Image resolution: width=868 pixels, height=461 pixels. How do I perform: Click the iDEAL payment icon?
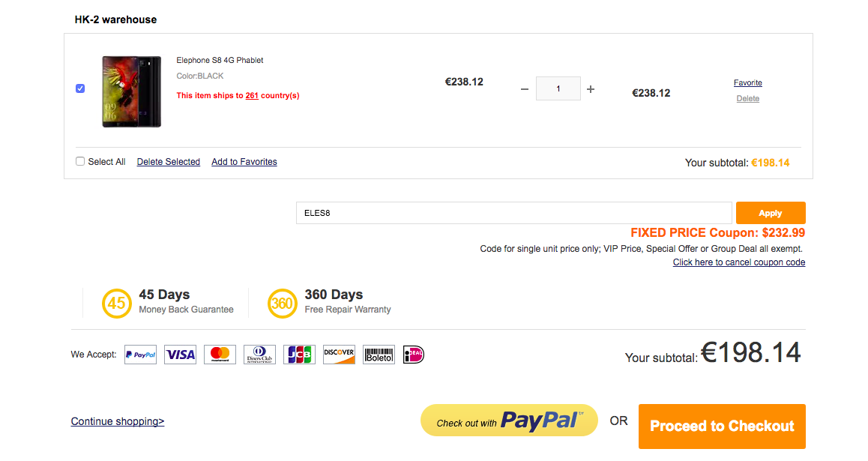pyautogui.click(x=414, y=355)
